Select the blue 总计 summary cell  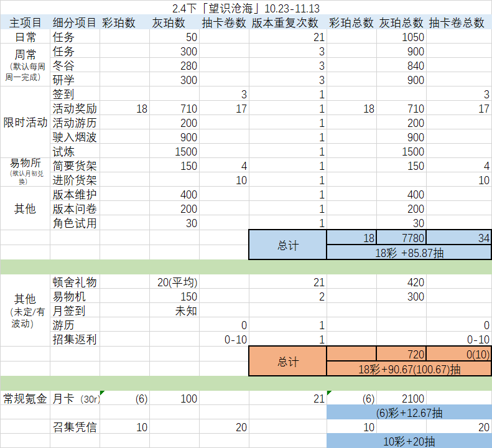[x=288, y=245]
